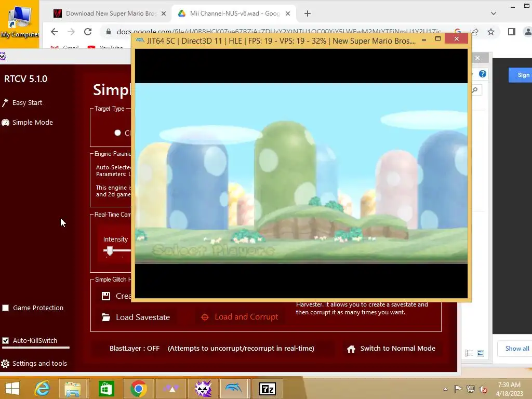The height and width of the screenshot is (399, 532).
Task: Open Settings and tools gear
Action: tap(34, 363)
